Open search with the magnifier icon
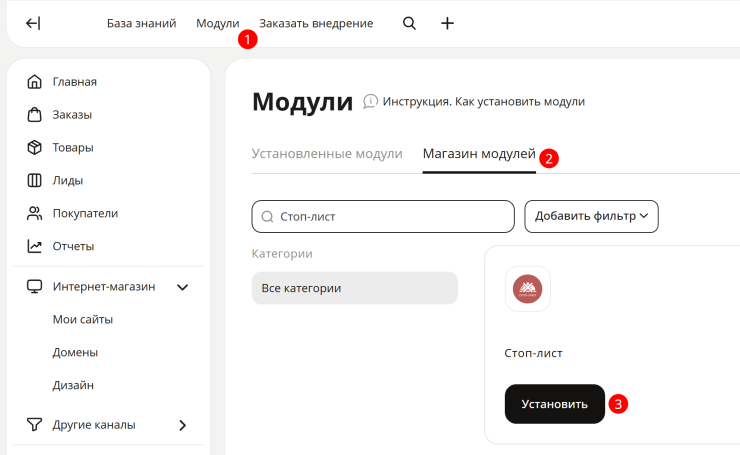740x455 pixels. [x=409, y=23]
